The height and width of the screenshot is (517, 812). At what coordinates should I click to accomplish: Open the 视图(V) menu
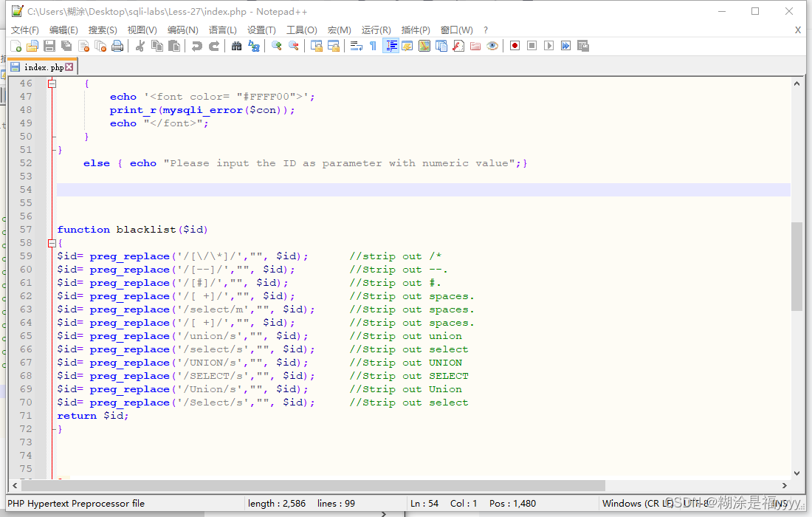[x=142, y=30]
